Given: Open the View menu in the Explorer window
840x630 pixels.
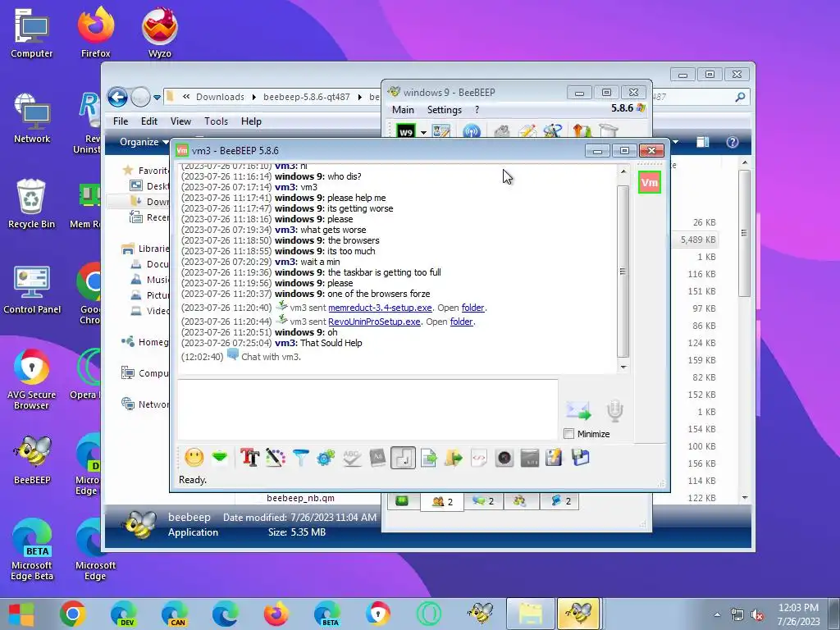Looking at the screenshot, I should (180, 121).
